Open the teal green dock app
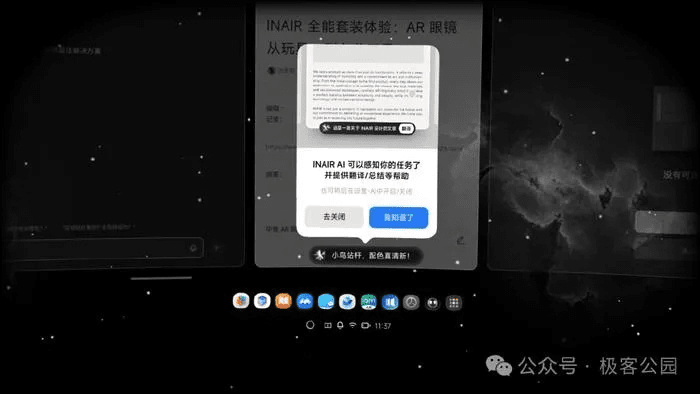The image size is (700, 394). [368, 303]
